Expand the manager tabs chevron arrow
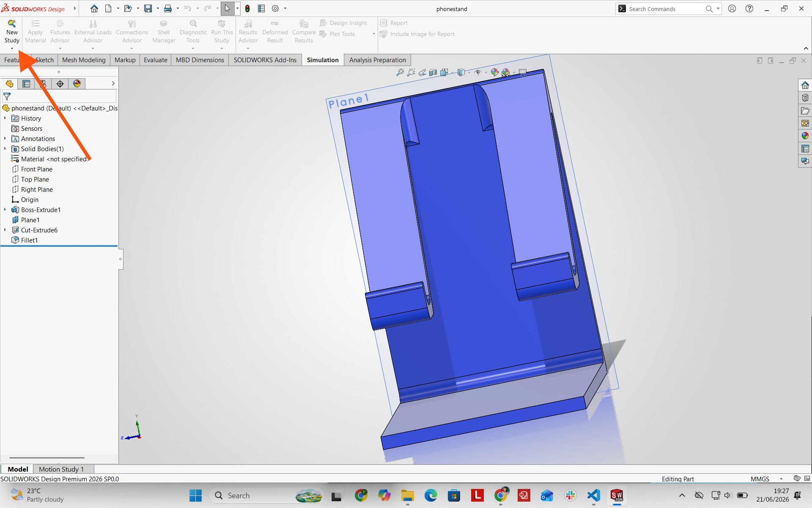Viewport: 812px width, 508px height. [x=113, y=84]
